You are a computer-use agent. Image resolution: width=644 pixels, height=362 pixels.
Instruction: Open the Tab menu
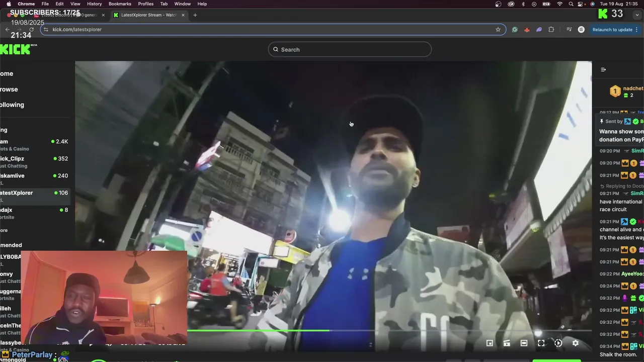tap(164, 4)
